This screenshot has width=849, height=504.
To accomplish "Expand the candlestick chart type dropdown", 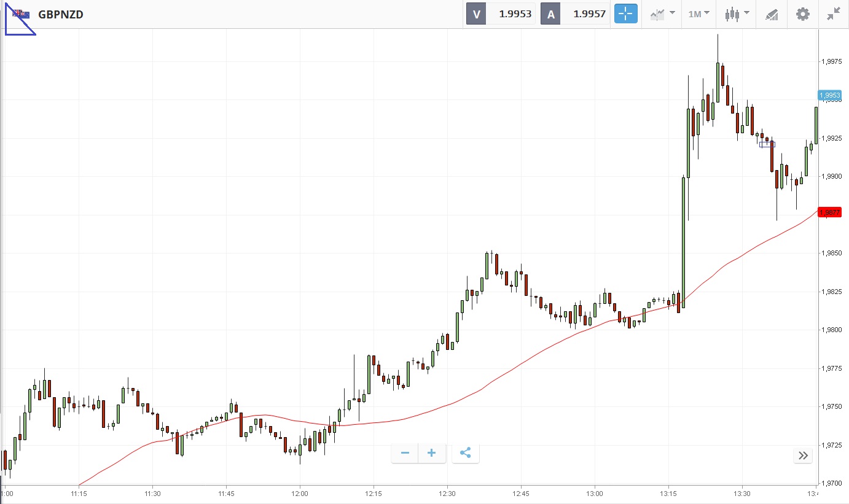I will tap(737, 14).
